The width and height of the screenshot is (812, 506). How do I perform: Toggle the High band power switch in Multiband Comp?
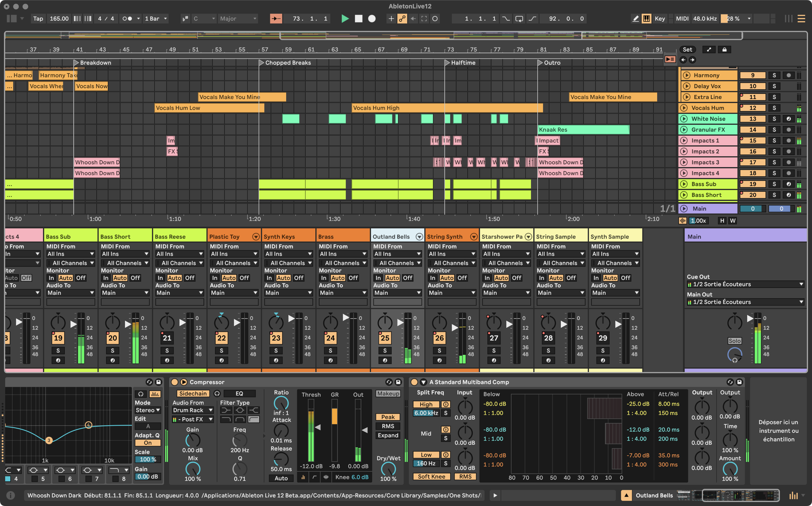coord(446,404)
